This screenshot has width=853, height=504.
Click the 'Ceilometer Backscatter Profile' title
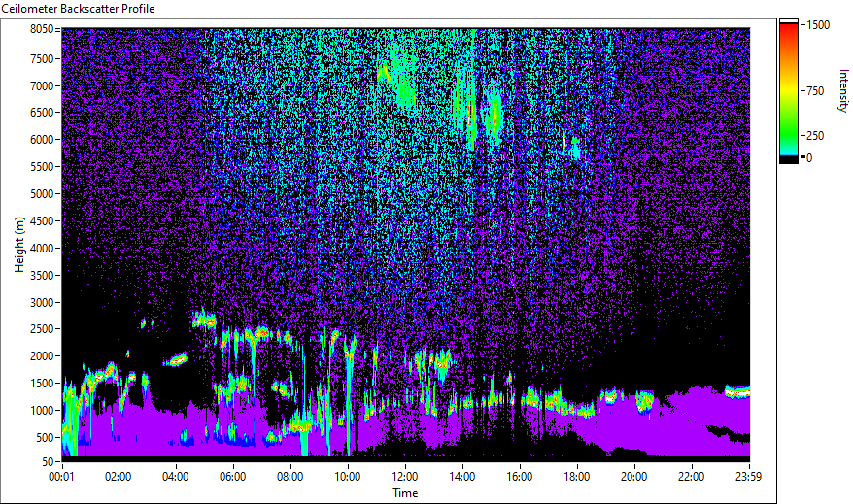click(78, 9)
